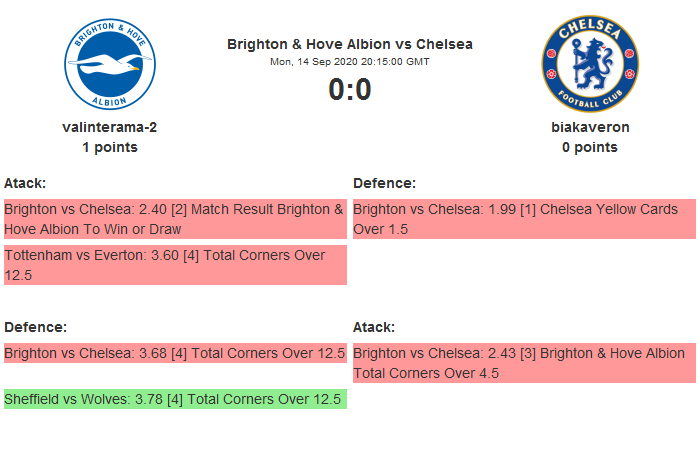Click the match title Brighton & Hove Albion vs Chelsea

point(350,44)
